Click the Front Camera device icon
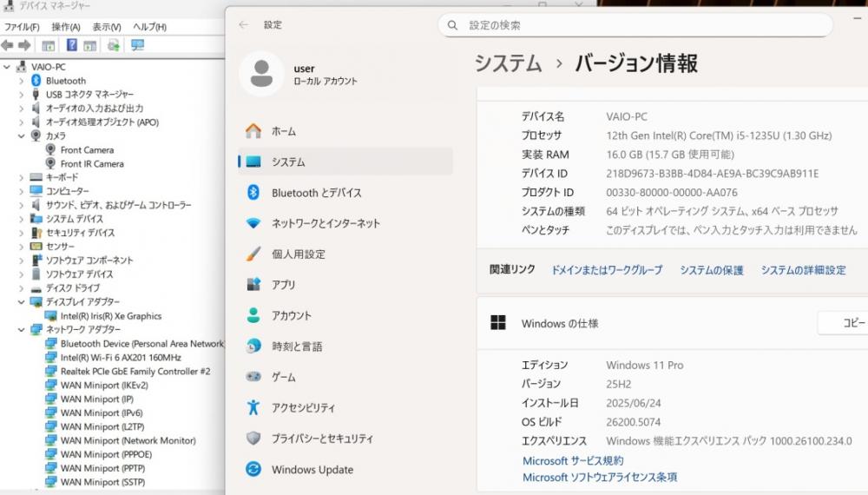The image size is (868, 495). [x=50, y=149]
